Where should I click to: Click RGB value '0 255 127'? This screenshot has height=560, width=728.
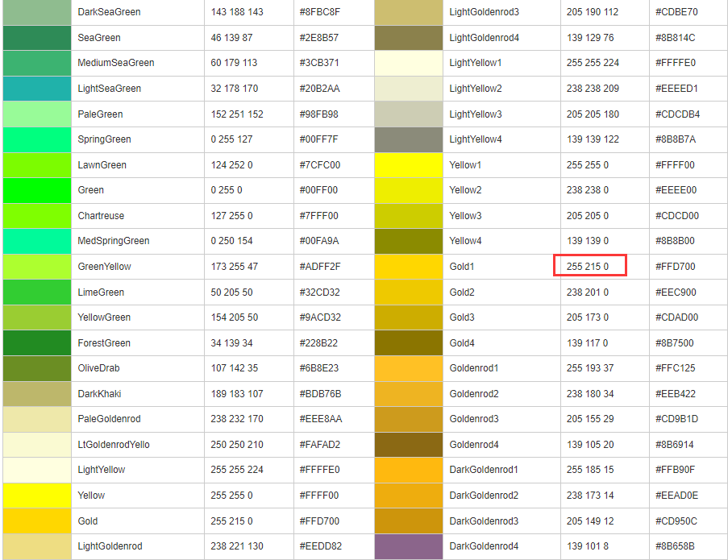coord(231,139)
